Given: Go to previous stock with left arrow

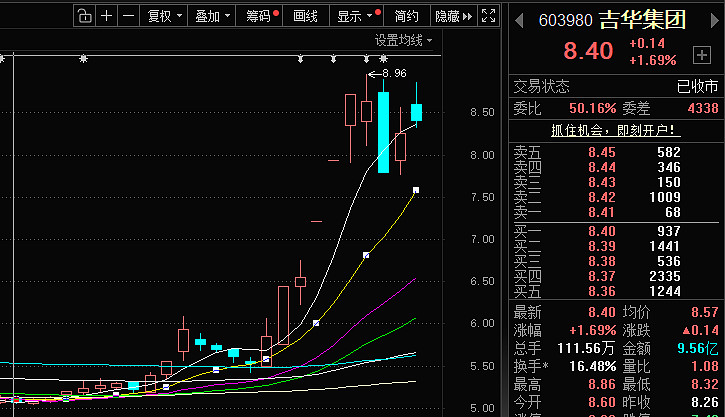Looking at the screenshot, I should click(x=519, y=20).
